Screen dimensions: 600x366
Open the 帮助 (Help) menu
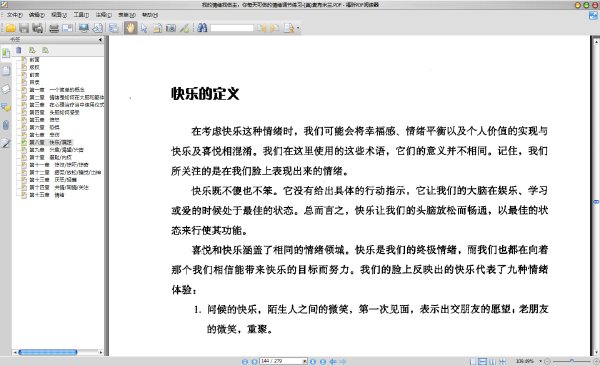[x=150, y=15]
